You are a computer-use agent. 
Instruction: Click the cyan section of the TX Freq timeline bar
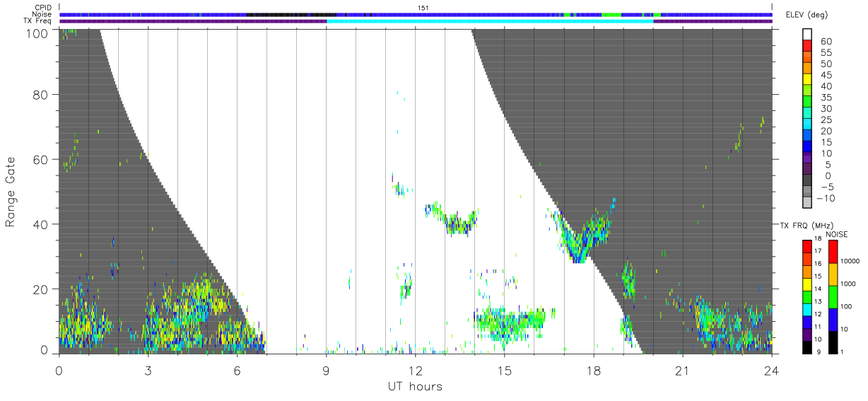(490, 21)
